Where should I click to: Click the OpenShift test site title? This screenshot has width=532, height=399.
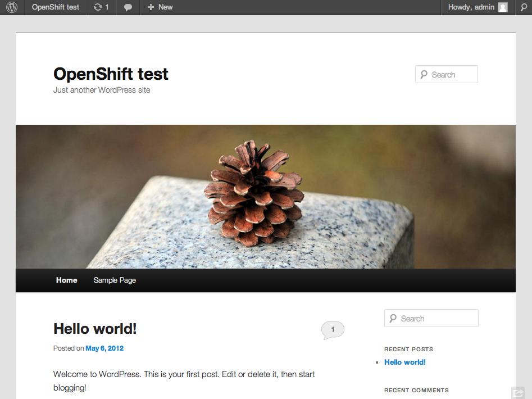pos(111,74)
